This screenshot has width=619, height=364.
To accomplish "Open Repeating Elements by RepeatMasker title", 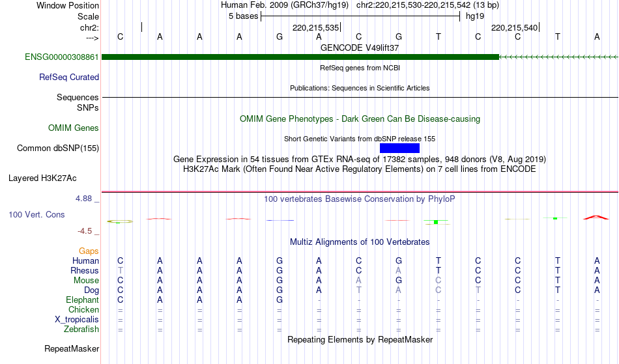I will click(x=360, y=339).
